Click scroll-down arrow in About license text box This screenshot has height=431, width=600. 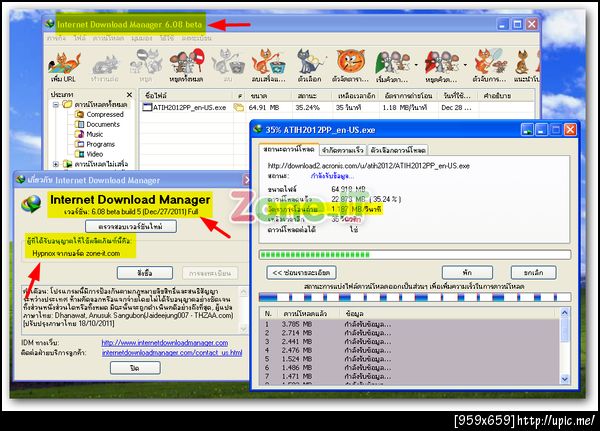click(244, 328)
